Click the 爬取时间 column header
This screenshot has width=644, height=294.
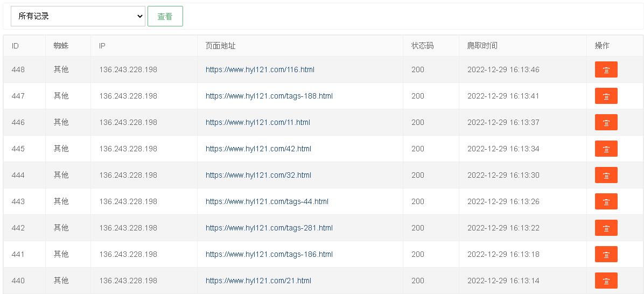[482, 46]
